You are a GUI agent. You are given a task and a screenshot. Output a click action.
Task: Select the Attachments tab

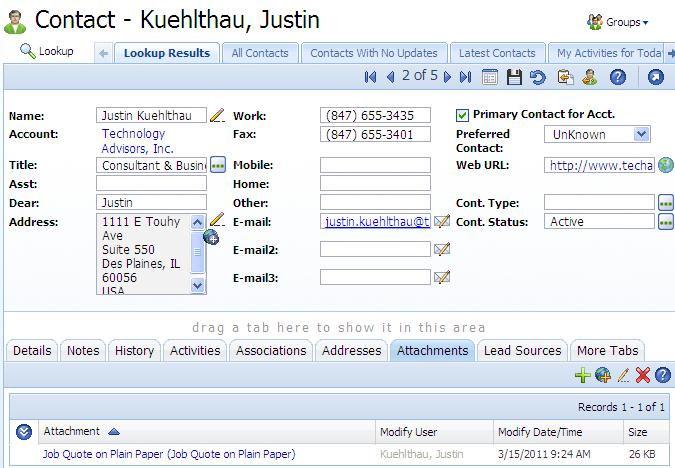point(433,350)
